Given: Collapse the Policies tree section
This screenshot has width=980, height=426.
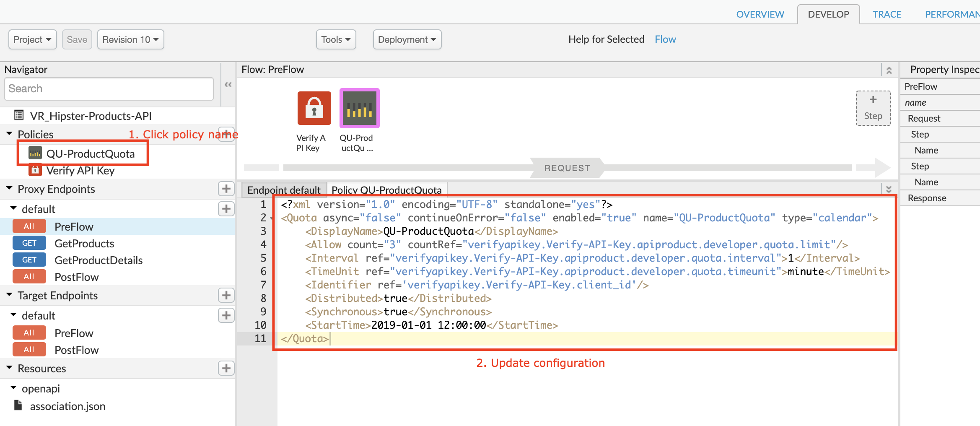Looking at the screenshot, I should point(9,133).
